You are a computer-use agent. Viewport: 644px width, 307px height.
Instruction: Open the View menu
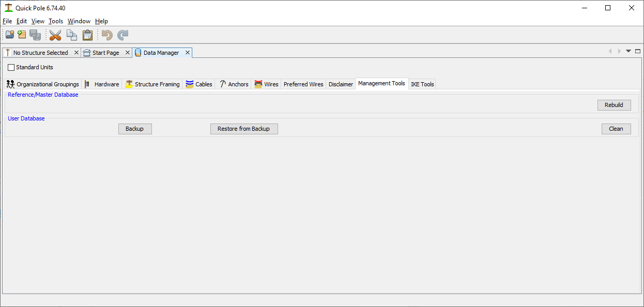[38, 21]
